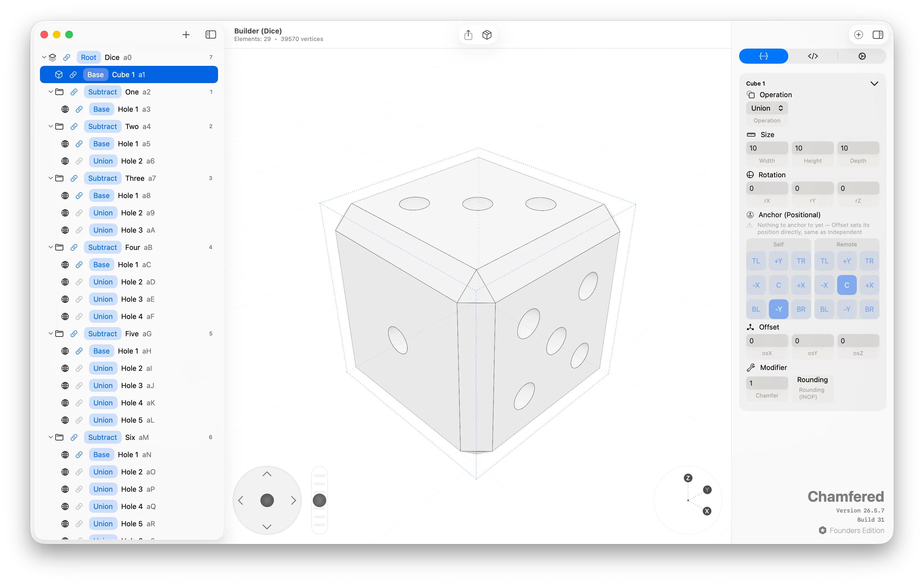The height and width of the screenshot is (584, 924).
Task: Toggle the left sidebar panel icon
Action: click(x=211, y=35)
